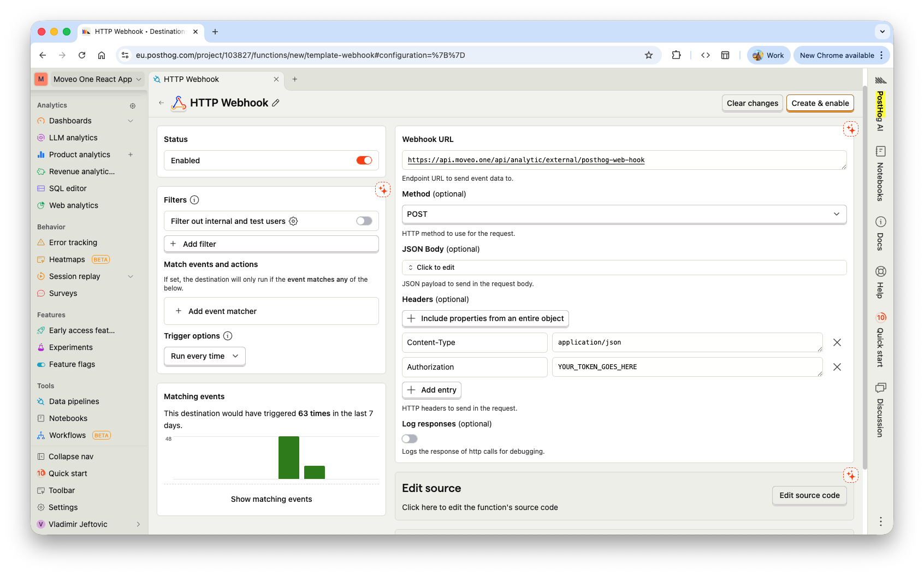Select the Chrome HTTP Webhook Destination tab
Screen dimensions: 924x575
141,32
